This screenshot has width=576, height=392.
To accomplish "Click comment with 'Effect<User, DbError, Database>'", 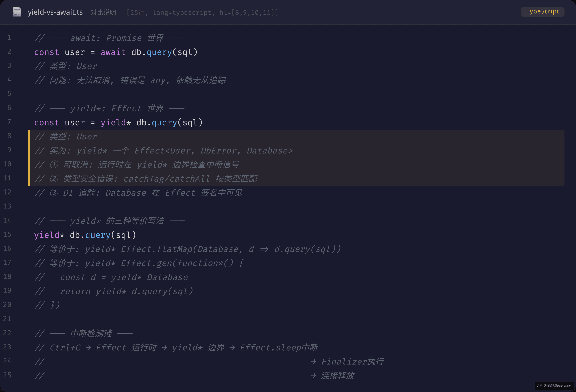I will [x=164, y=151].
